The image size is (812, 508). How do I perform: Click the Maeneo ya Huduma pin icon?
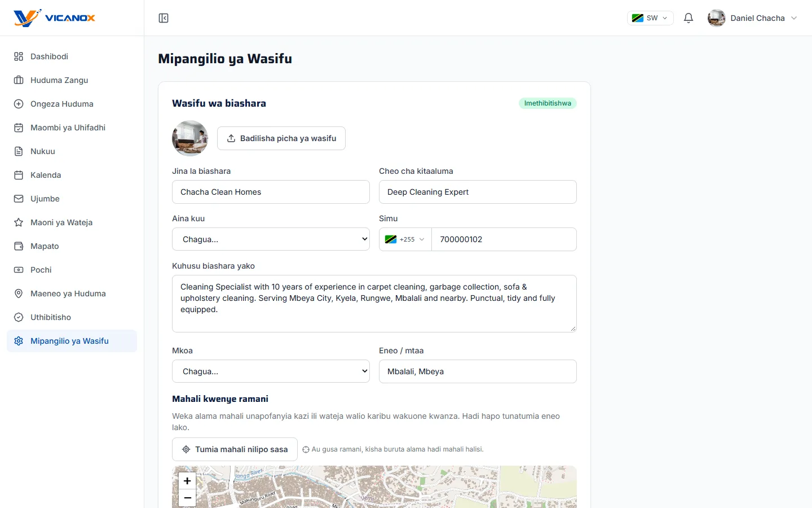pos(19,294)
